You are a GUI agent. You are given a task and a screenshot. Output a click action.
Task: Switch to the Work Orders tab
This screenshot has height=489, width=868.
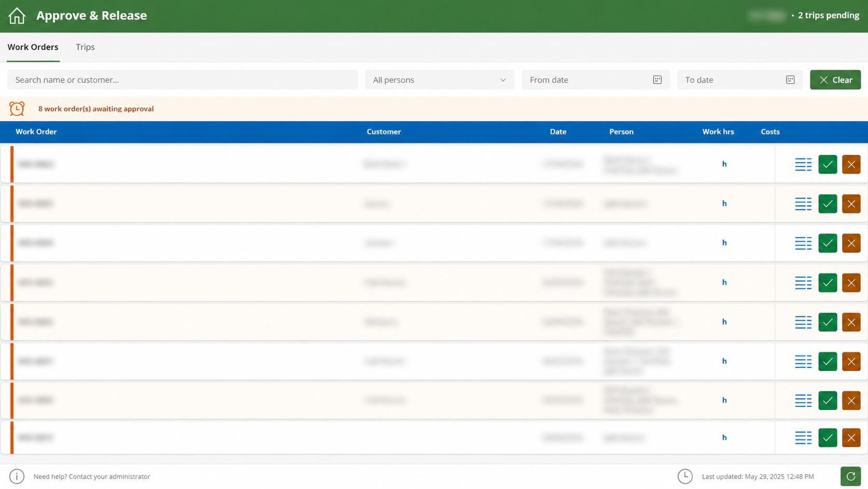pos(33,47)
